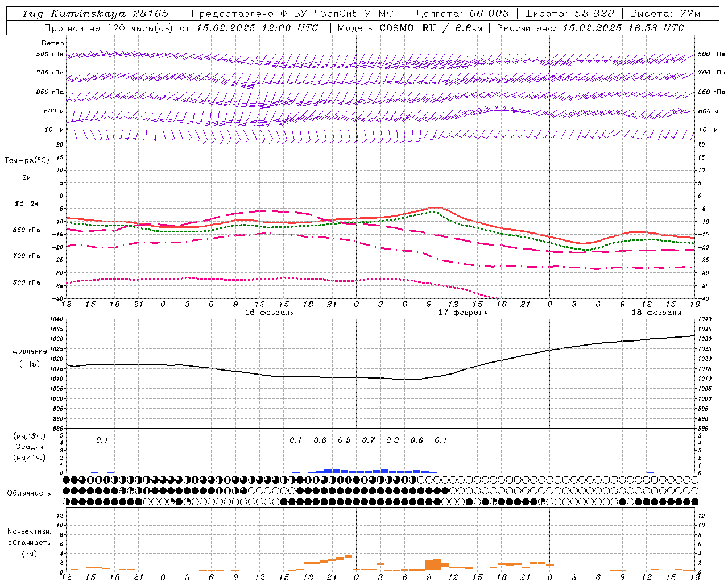728x582 pixels.
Task: Click the "18 февраля" date label
Action: pyautogui.click(x=656, y=313)
